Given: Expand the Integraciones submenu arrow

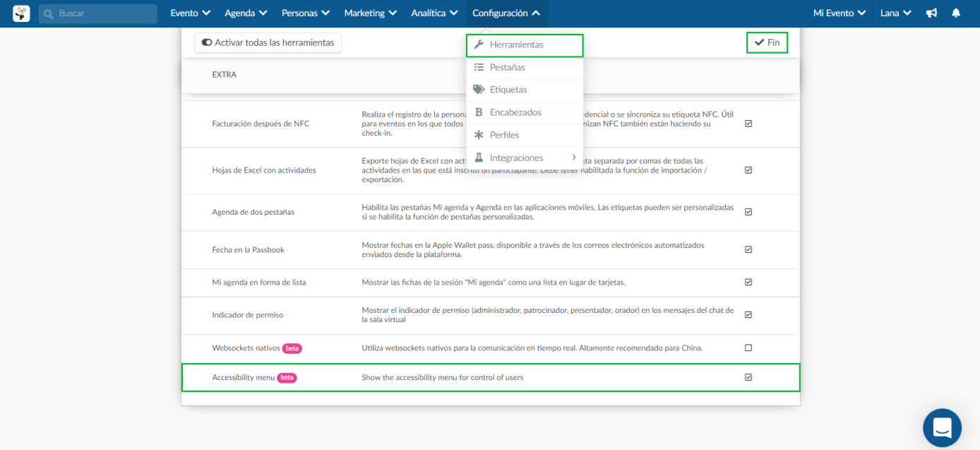Looking at the screenshot, I should [x=574, y=158].
